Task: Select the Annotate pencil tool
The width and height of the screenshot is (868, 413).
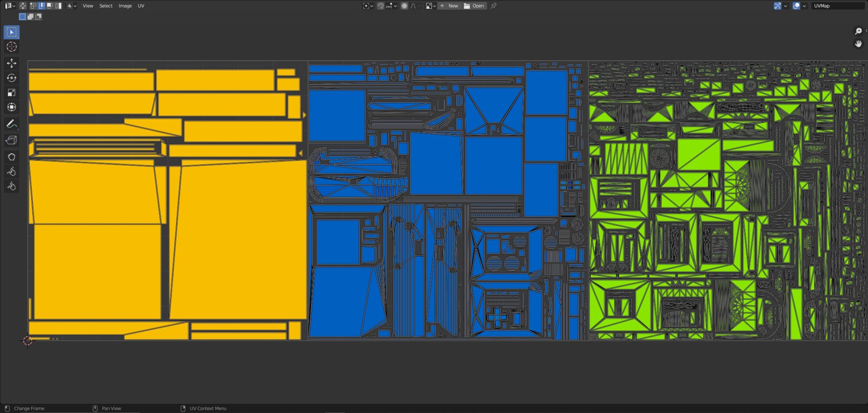Action: 12,124
